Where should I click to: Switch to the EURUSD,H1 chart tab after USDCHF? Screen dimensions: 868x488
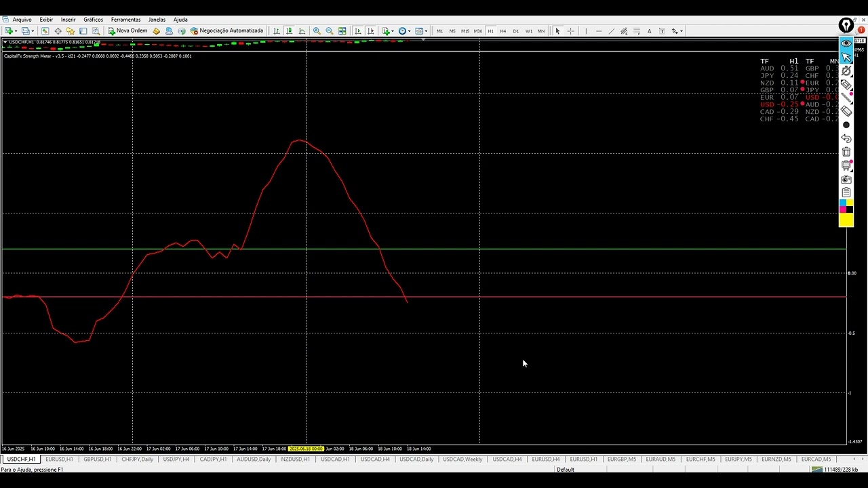(x=59, y=460)
